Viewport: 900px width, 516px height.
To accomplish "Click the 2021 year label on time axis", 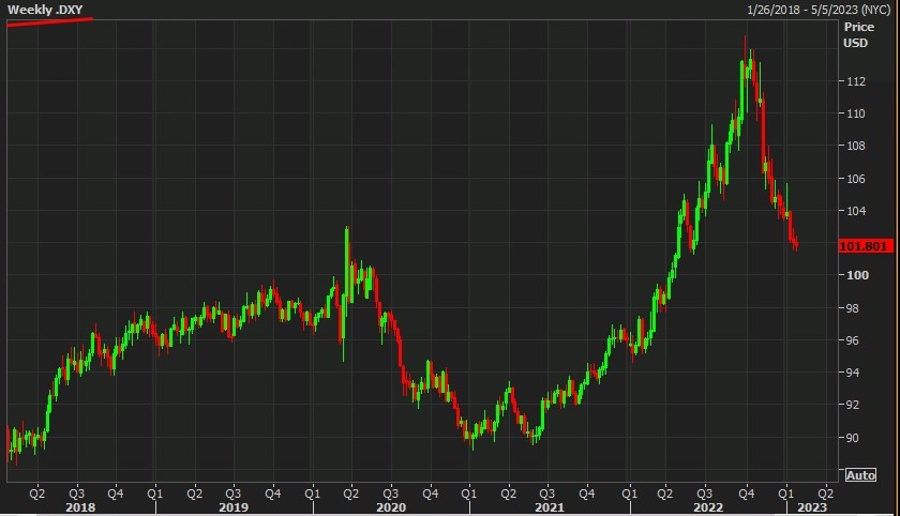I will (549, 507).
